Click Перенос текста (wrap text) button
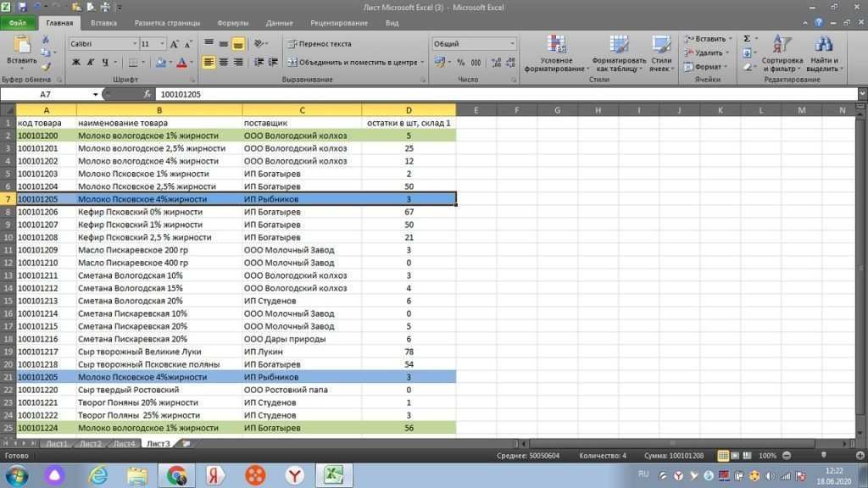The image size is (868, 488). (x=320, y=44)
